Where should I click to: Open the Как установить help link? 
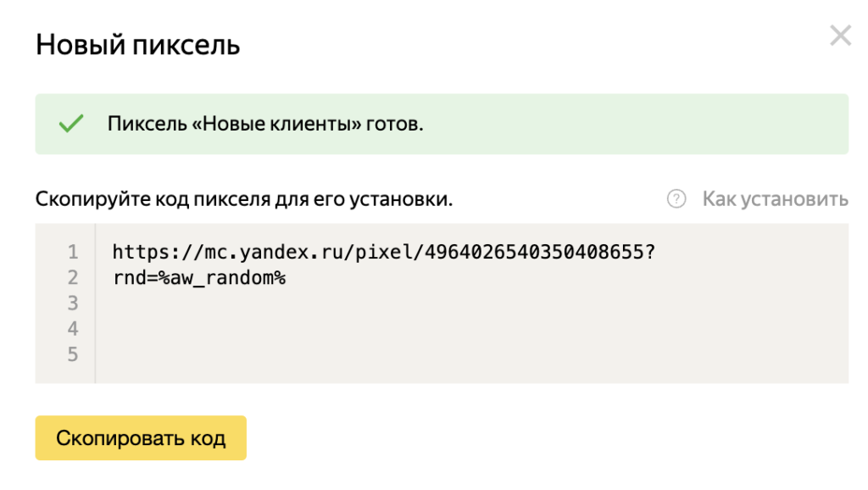[776, 198]
